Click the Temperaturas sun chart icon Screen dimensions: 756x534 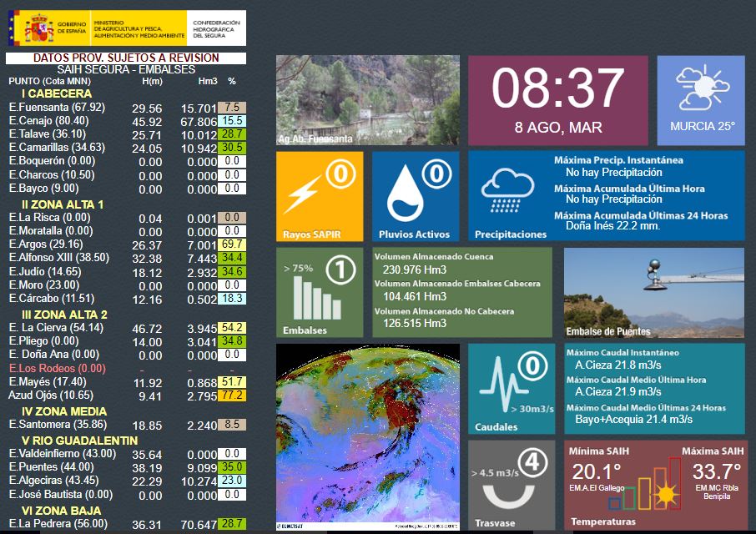point(646,483)
